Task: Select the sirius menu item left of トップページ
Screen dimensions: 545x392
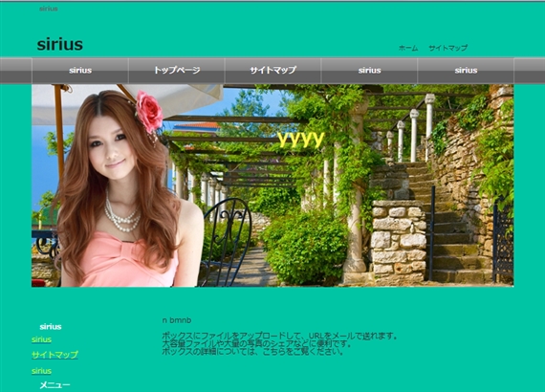Action: 80,70
